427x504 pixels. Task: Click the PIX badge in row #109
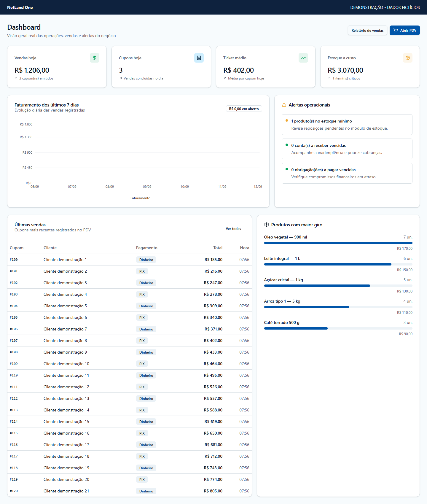[x=142, y=364]
